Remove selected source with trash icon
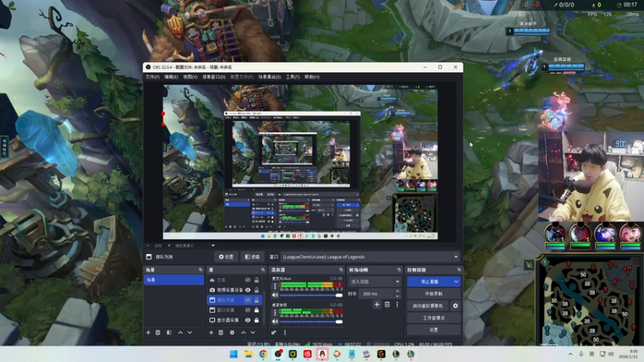This screenshot has width=644, height=362. [221, 332]
